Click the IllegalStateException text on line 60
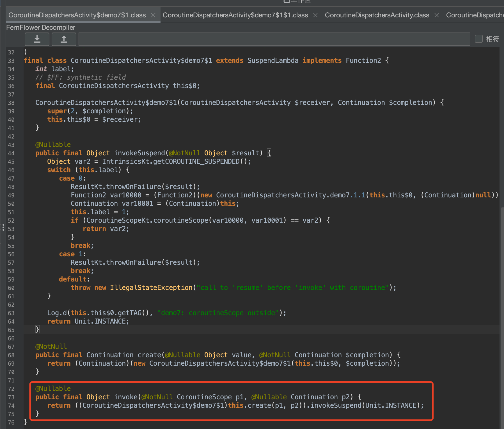This screenshot has height=429, width=504. 151,288
